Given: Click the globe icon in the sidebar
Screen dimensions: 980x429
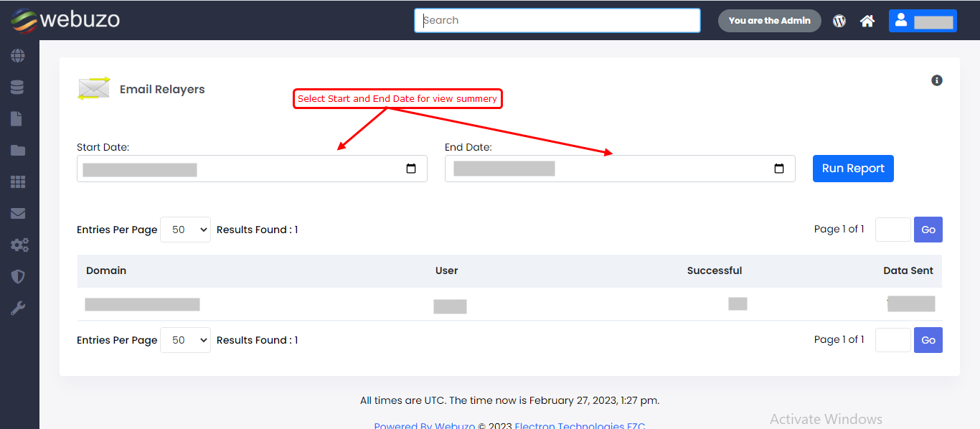Looking at the screenshot, I should click(18, 56).
